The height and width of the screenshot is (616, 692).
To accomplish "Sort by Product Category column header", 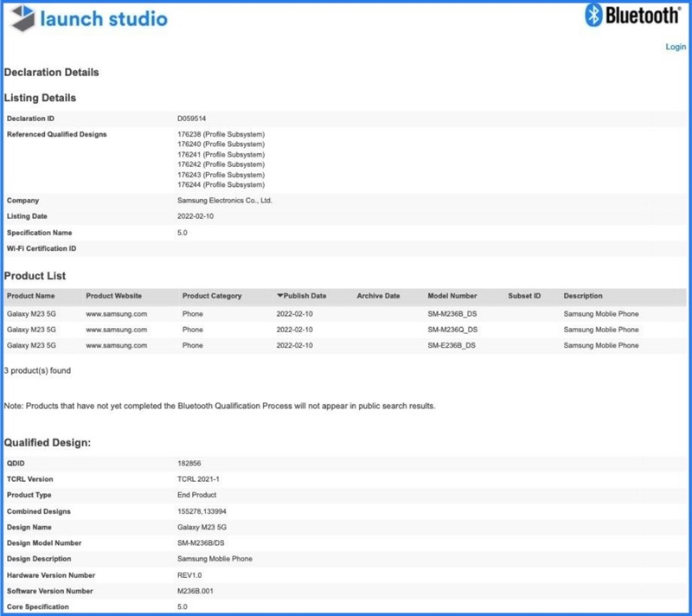I will 212,296.
